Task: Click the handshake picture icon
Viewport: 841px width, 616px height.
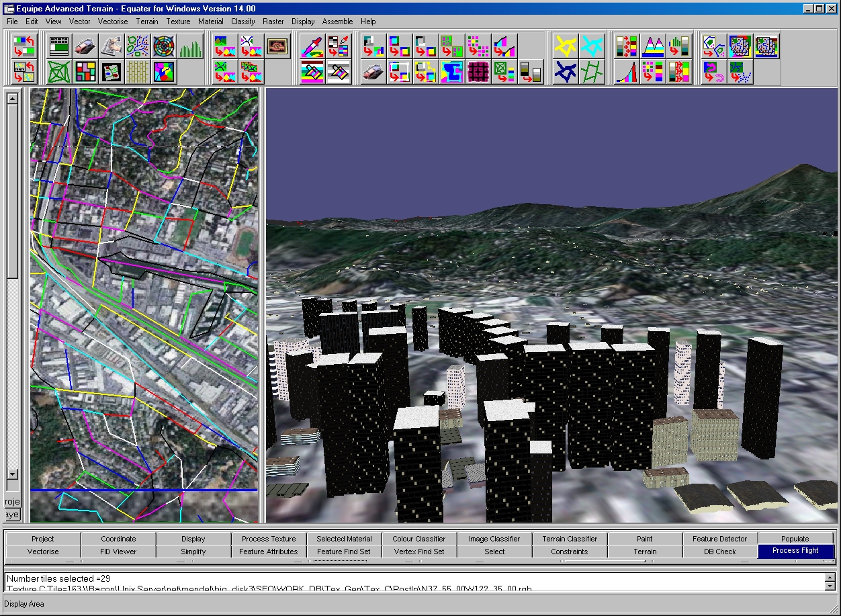Action: point(277,46)
